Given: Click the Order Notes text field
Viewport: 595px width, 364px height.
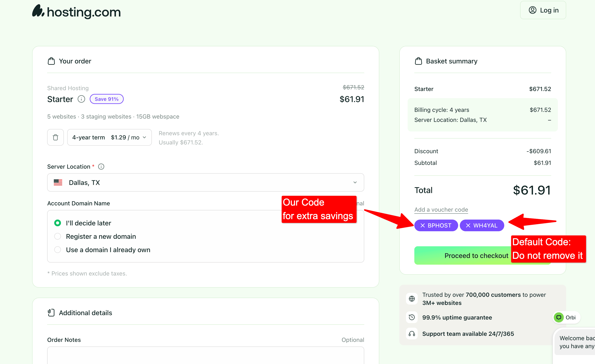Looking at the screenshot, I should pos(205,355).
